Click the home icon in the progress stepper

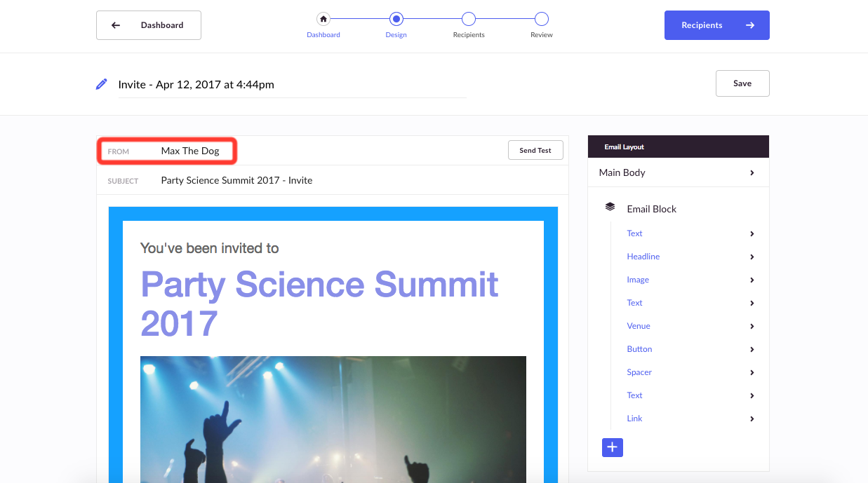(323, 19)
